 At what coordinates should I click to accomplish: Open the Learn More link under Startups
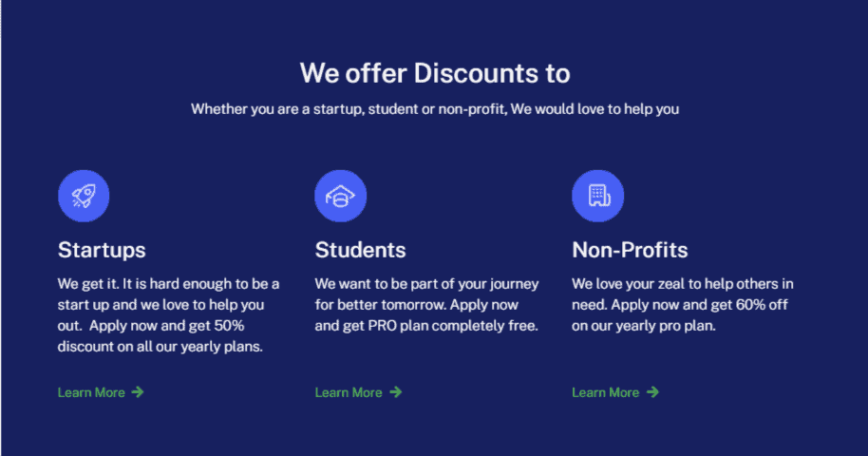[x=91, y=392]
